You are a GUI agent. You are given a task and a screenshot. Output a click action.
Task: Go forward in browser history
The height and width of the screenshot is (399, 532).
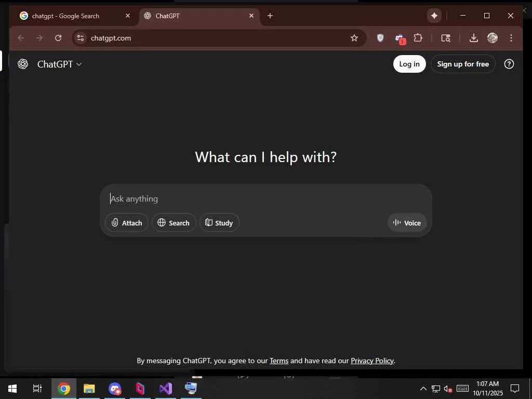click(x=39, y=38)
